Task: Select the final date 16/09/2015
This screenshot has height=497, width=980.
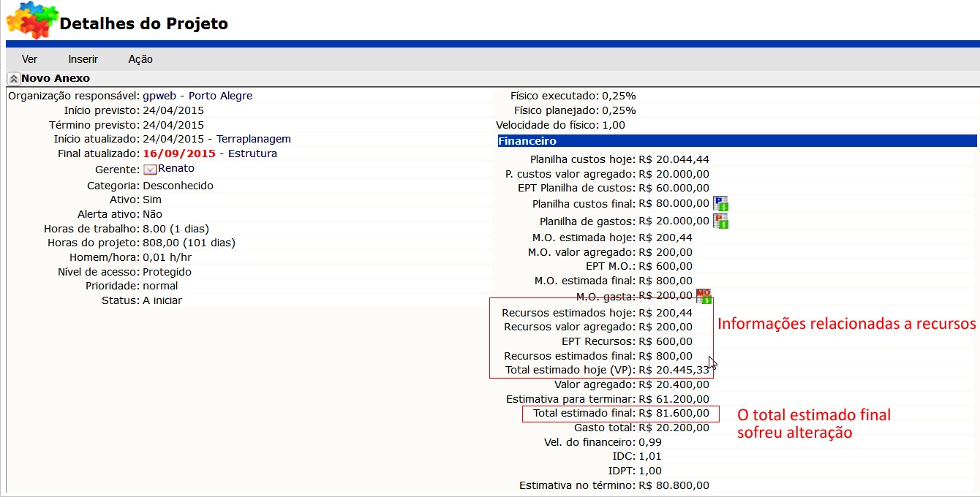Action: click(179, 153)
